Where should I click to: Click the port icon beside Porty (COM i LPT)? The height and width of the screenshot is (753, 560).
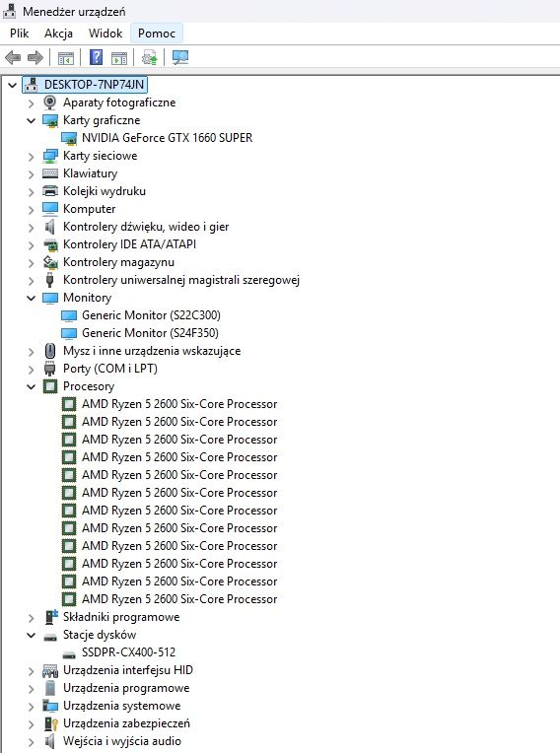[49, 369]
